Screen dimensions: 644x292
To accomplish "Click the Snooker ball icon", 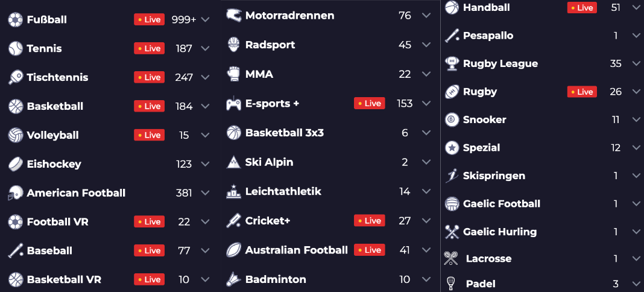I will pos(452,119).
